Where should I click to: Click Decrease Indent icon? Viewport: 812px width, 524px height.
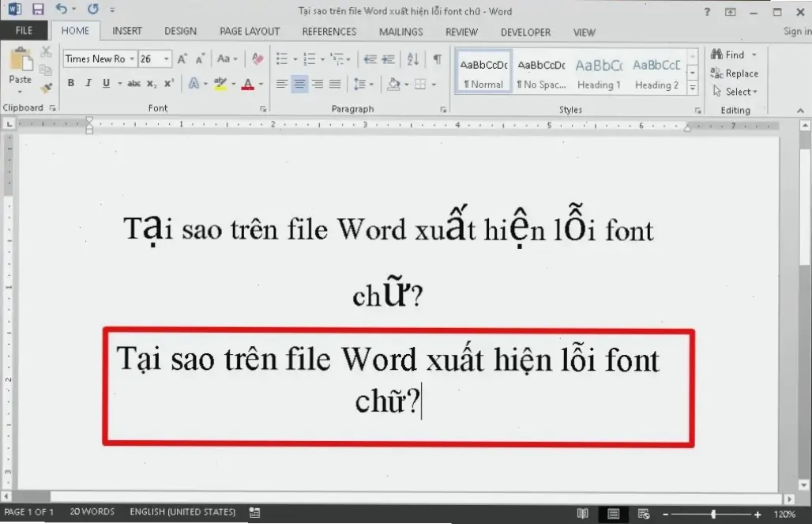click(x=370, y=59)
